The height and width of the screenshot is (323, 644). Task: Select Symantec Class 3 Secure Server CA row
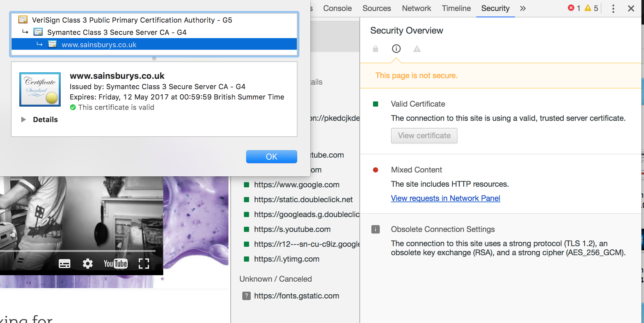[x=154, y=32]
